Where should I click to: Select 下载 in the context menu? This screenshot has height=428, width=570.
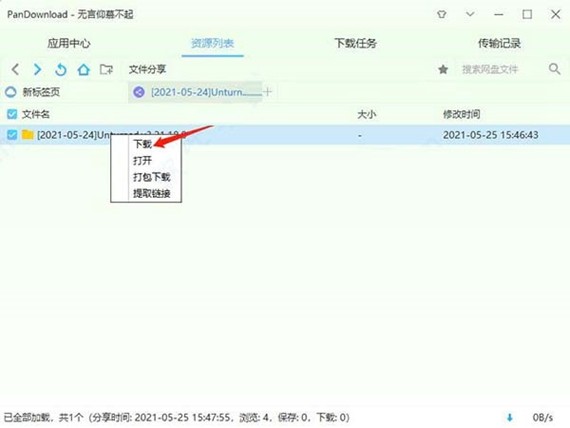click(142, 144)
